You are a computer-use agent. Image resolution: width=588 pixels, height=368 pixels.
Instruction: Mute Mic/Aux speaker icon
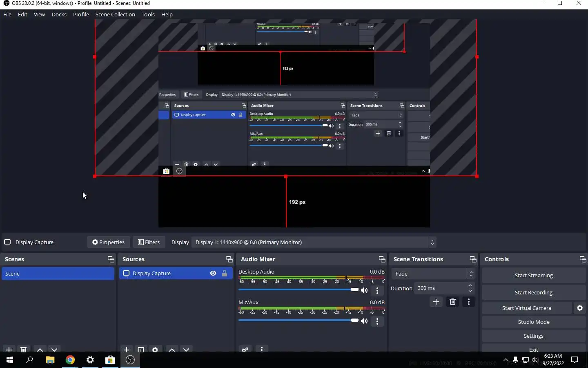(364, 321)
